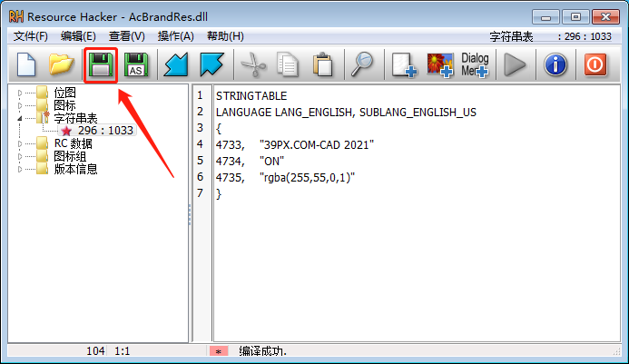Select the 位图 folder in the tree

(x=64, y=93)
